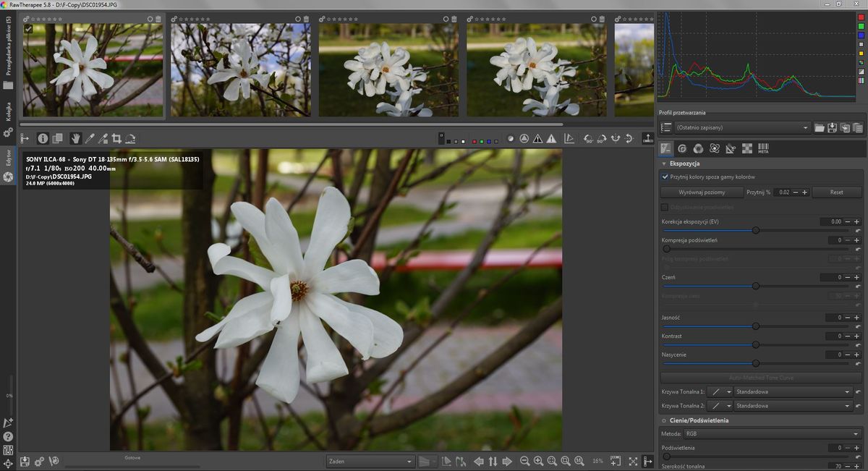Screen dimensions: 868x471
Task: Open the '(Ostatnio zapisany)' profile dropdown
Action: click(741, 128)
